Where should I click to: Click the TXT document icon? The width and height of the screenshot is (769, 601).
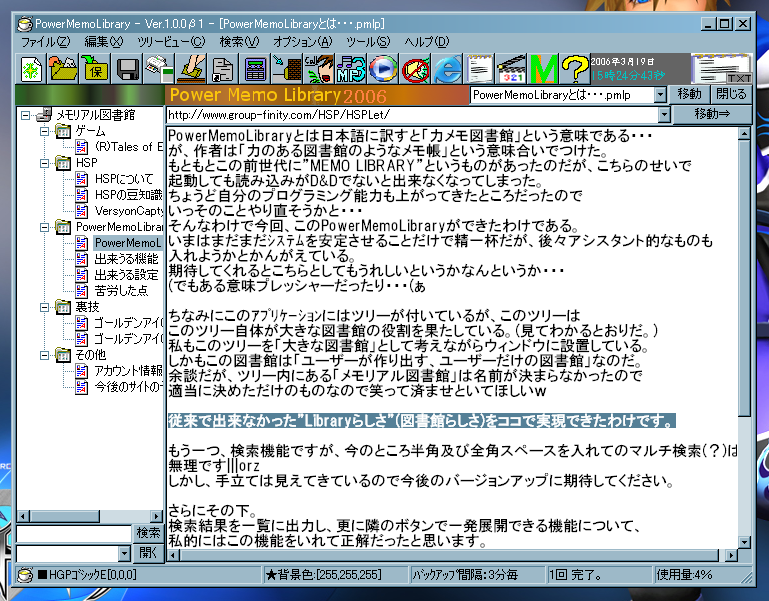tap(721, 69)
